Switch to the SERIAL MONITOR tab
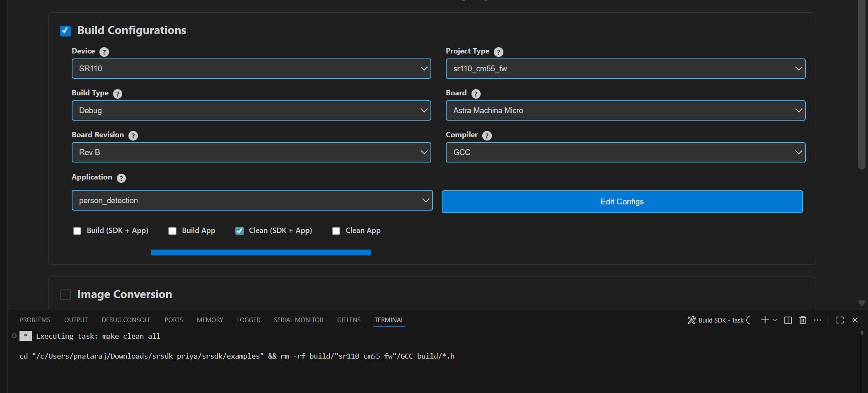868x393 pixels. click(298, 320)
